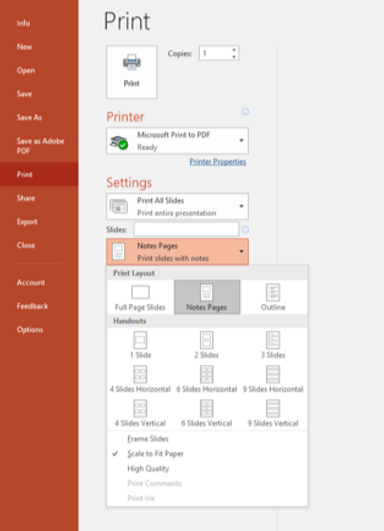The height and width of the screenshot is (531, 384).
Task: Enable the High Quality option
Action: (148, 468)
